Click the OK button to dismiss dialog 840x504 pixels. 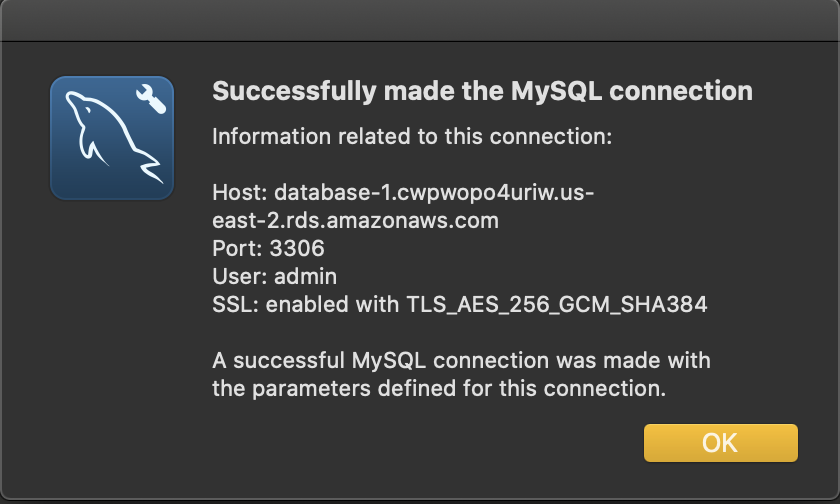coord(721,443)
